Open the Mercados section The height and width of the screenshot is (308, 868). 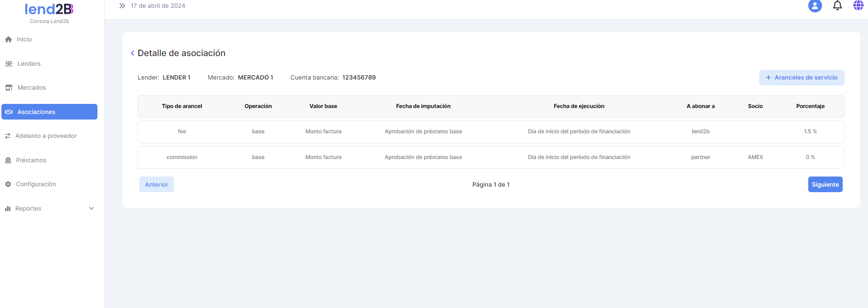pyautogui.click(x=31, y=88)
